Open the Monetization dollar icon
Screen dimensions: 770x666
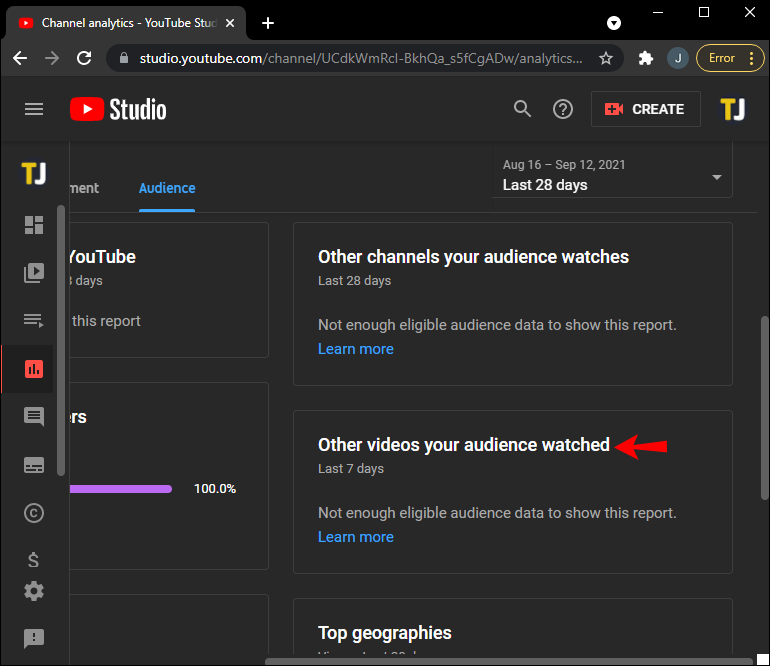pos(34,560)
